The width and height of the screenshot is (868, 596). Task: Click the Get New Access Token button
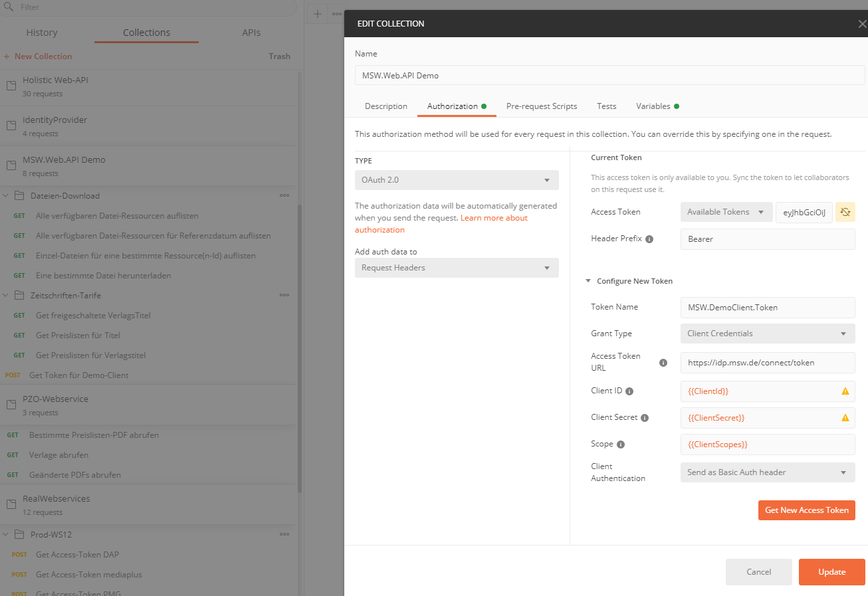[806, 510]
